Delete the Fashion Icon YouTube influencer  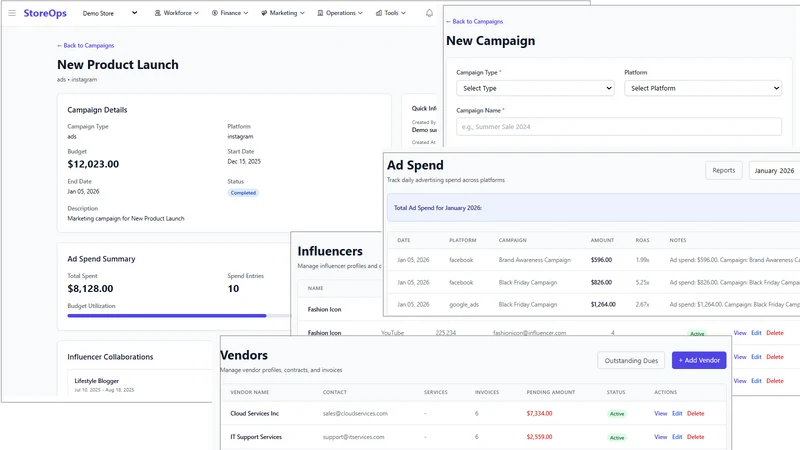(x=774, y=333)
